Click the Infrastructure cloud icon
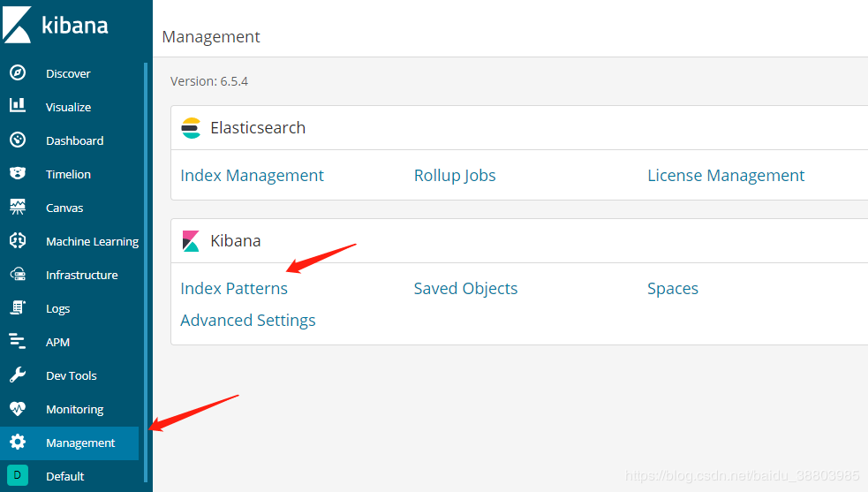The width and height of the screenshot is (868, 492). click(18, 274)
